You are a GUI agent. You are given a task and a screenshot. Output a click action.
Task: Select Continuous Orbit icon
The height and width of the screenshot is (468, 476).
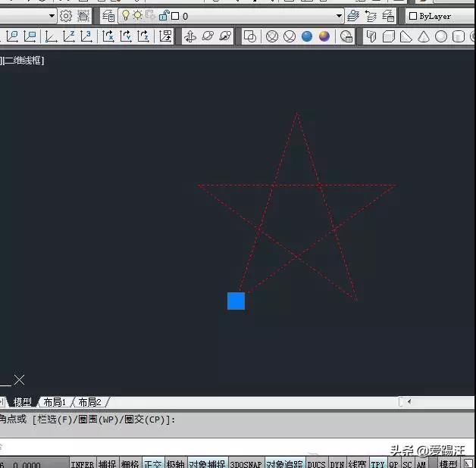point(225,36)
